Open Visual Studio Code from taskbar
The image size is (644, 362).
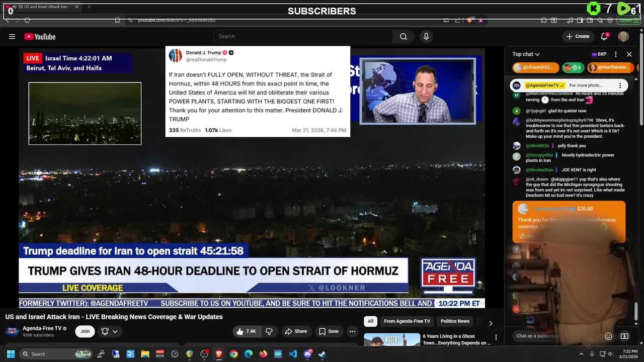(x=293, y=354)
